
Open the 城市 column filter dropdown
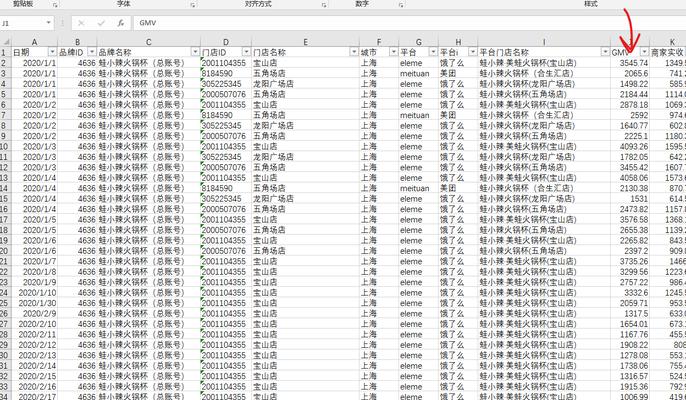(x=393, y=52)
